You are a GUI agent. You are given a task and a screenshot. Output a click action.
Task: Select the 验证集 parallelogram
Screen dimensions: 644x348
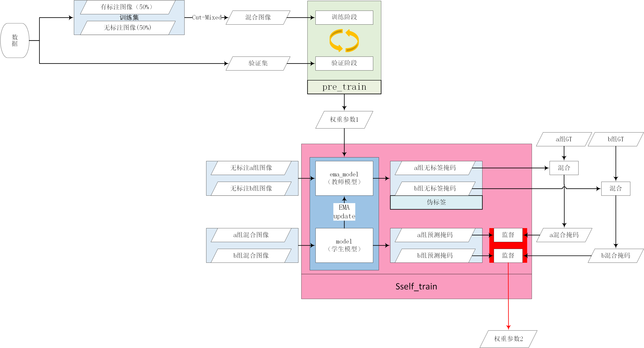pos(258,63)
